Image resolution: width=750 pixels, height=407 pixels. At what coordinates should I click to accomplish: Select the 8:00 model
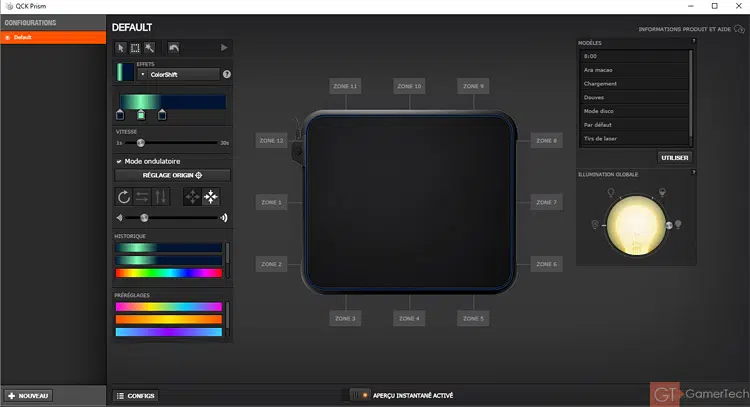click(x=634, y=56)
